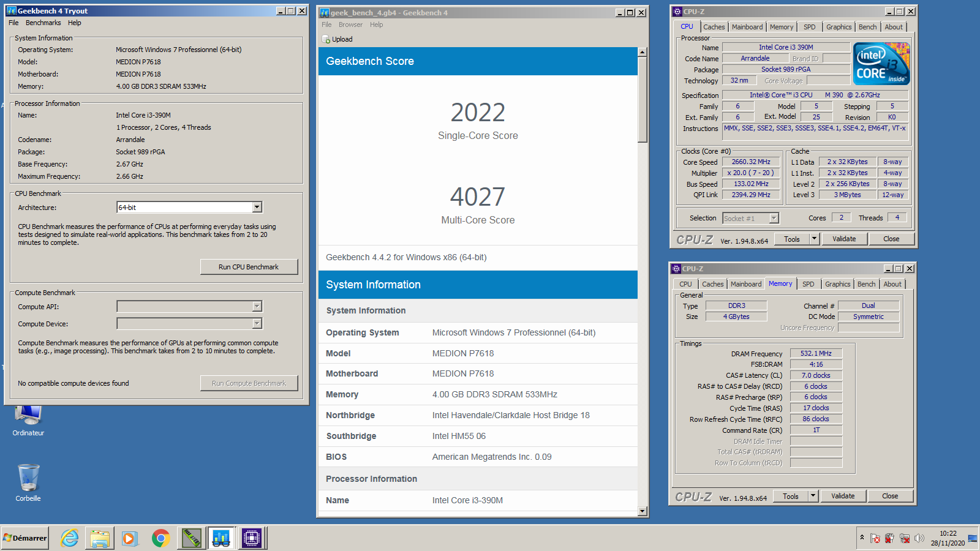Open Bench tab in upper CPU-Z
The image size is (980, 551).
tap(867, 27)
